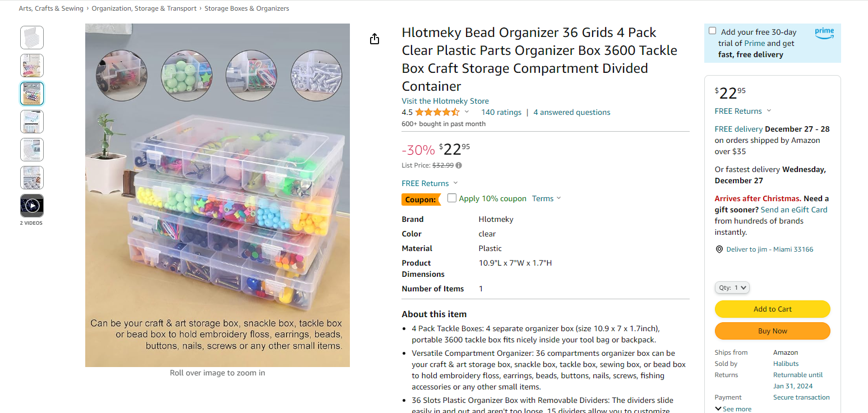Click the Prime logo icon
868x413 pixels.
coord(824,34)
